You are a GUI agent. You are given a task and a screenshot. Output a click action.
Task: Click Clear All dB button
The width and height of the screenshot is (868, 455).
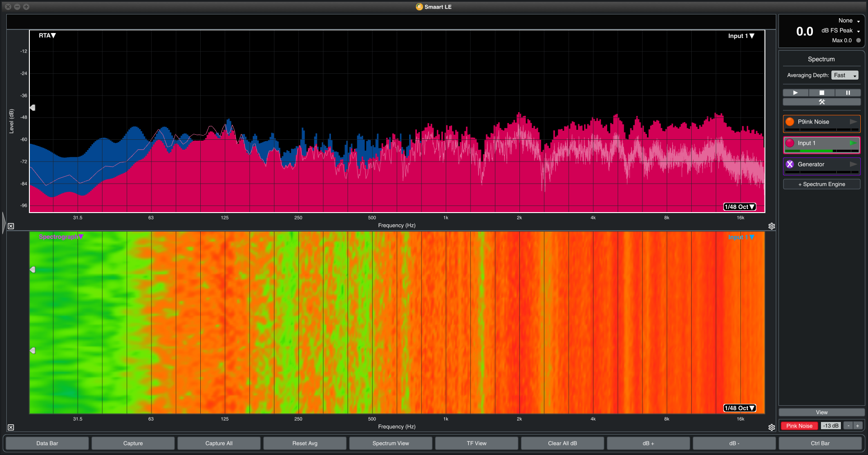[x=562, y=443]
